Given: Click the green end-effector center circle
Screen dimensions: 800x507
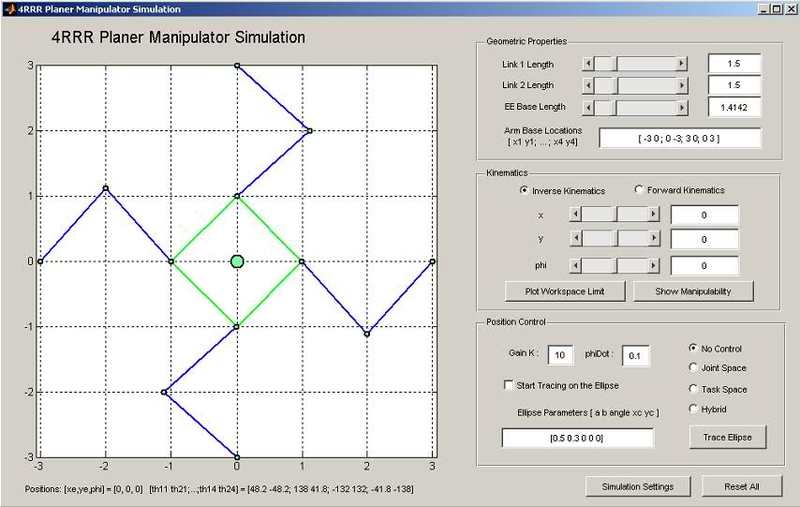Looking at the screenshot, I should tap(237, 261).
